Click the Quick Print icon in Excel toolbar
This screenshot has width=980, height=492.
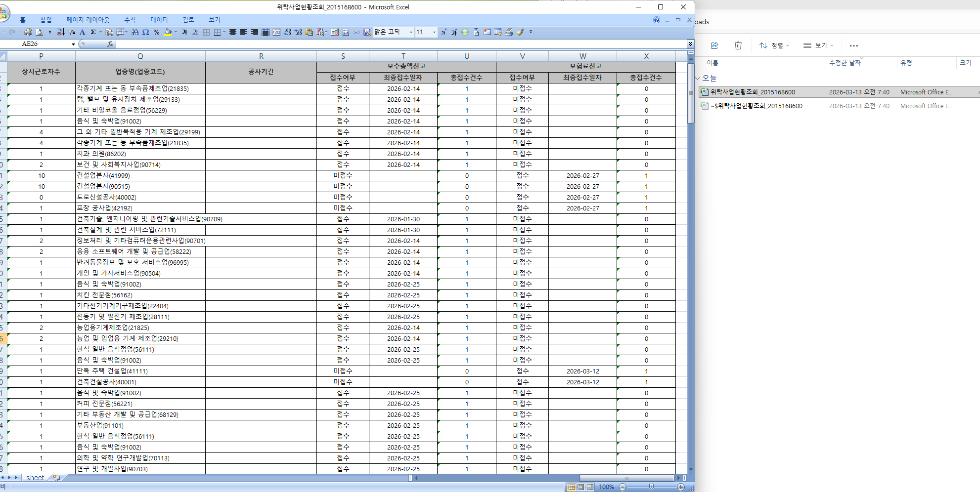click(x=28, y=32)
